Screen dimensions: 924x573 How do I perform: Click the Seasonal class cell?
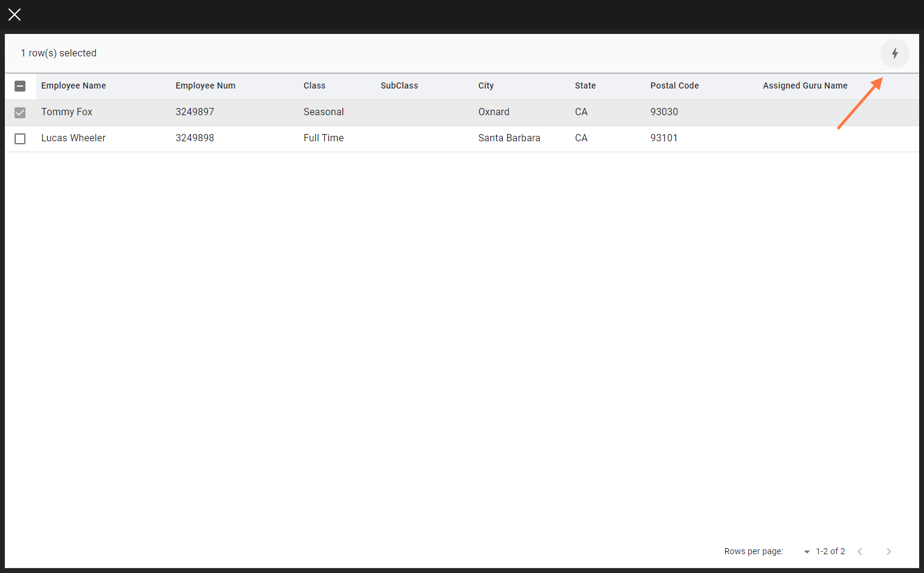[324, 112]
